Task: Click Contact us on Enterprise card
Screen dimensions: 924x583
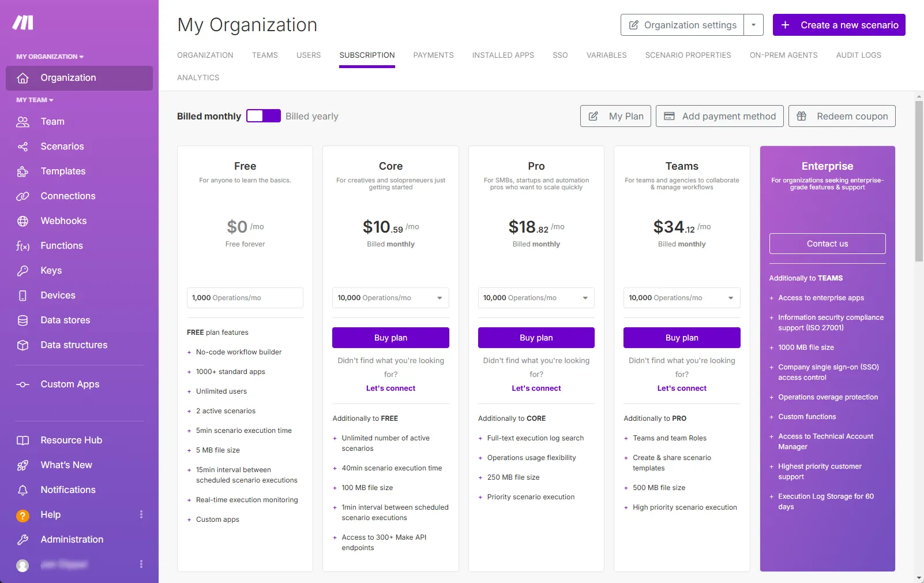Action: coord(827,244)
